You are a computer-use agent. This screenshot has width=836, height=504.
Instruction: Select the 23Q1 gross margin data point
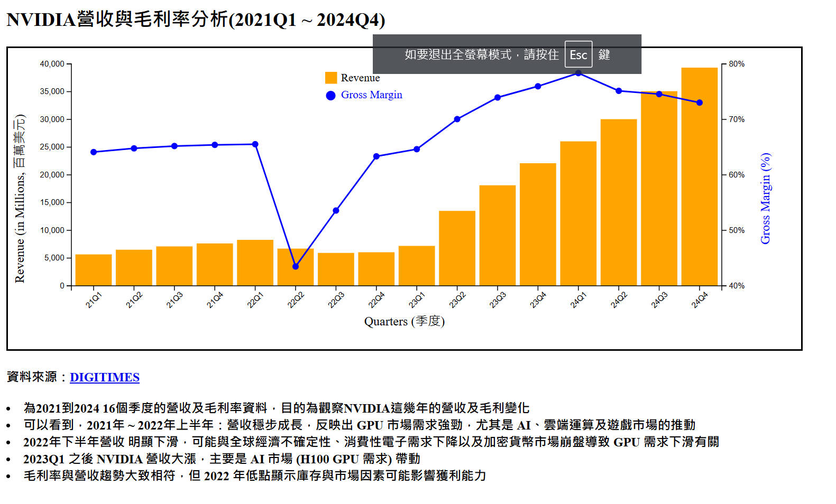[417, 150]
